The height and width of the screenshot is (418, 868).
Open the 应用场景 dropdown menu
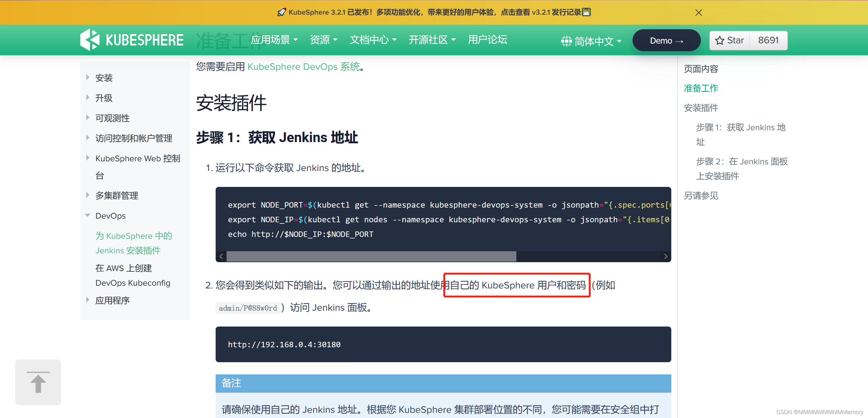click(274, 40)
